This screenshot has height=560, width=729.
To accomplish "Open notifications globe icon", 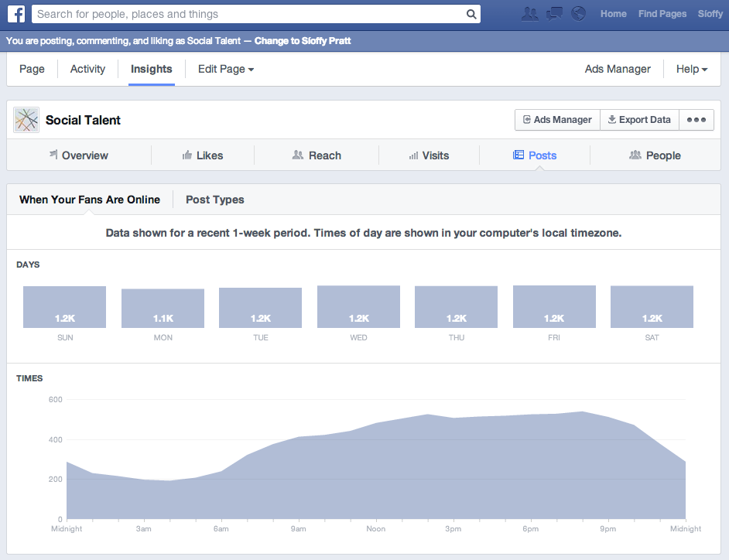I will click(578, 14).
